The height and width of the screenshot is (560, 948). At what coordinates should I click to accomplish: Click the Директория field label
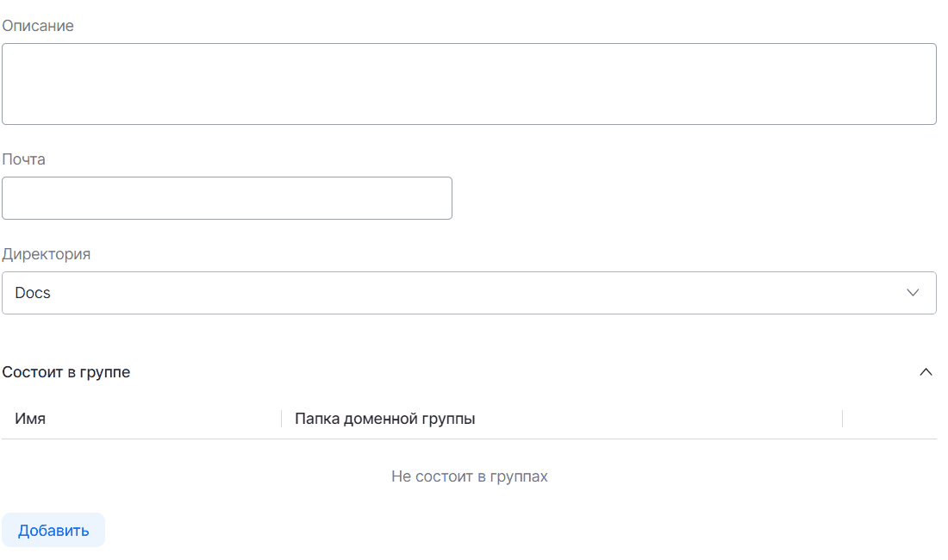click(x=47, y=254)
